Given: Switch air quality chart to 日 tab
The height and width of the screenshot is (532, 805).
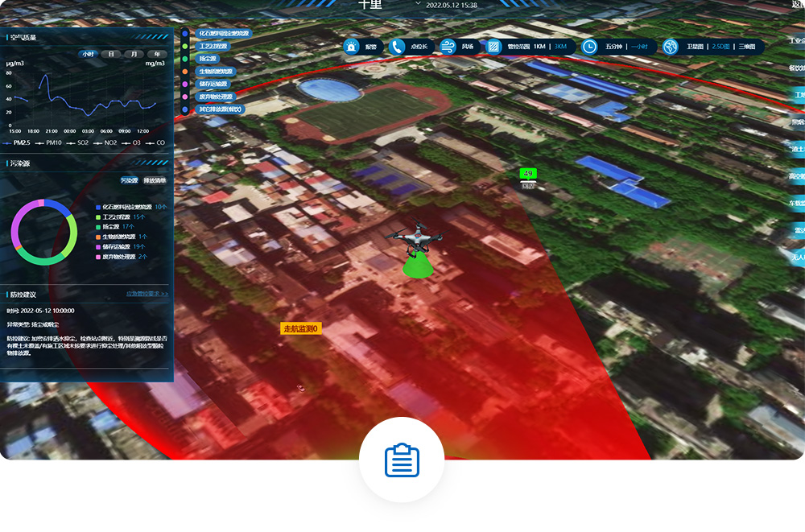Looking at the screenshot, I should [111, 54].
